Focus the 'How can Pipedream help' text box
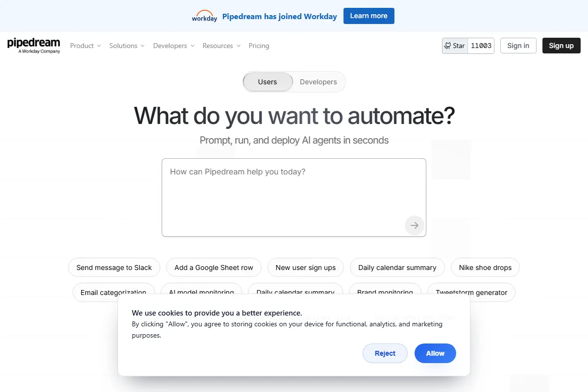Viewport: 588px width, 392px height. click(284, 196)
